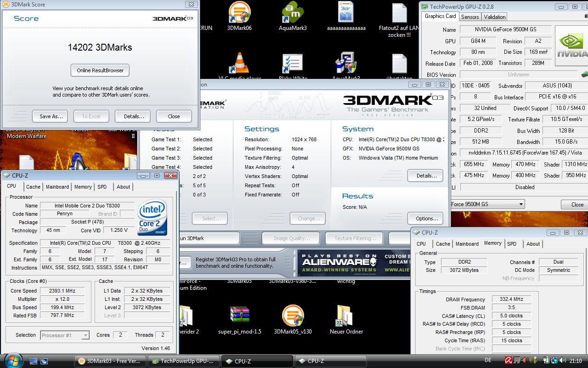Screen dimensions: 588x368
Task: Open the SPD tab in left CPU-Z window
Action: [x=102, y=187]
